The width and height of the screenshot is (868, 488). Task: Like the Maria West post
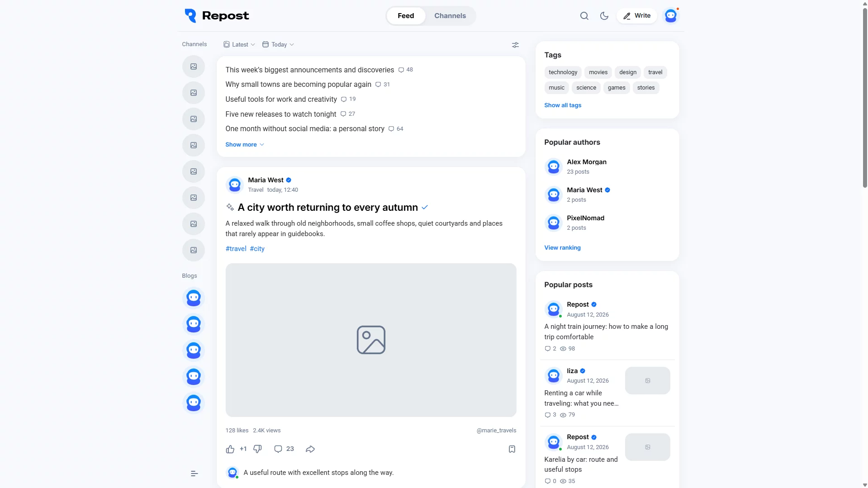[x=230, y=449]
